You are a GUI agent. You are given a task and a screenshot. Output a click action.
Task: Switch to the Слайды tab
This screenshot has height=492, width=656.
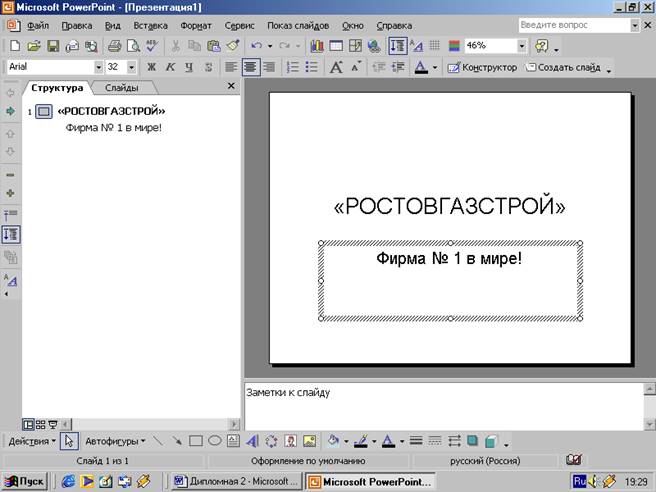(x=122, y=88)
